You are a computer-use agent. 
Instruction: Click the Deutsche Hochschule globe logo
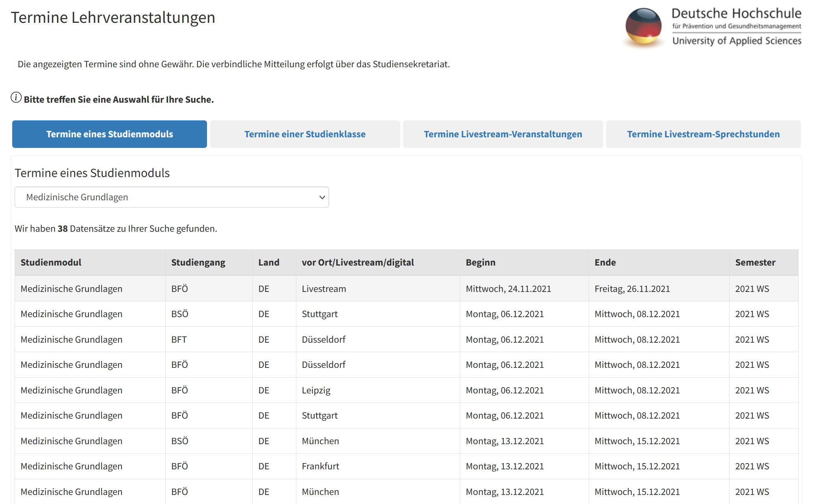(x=643, y=27)
